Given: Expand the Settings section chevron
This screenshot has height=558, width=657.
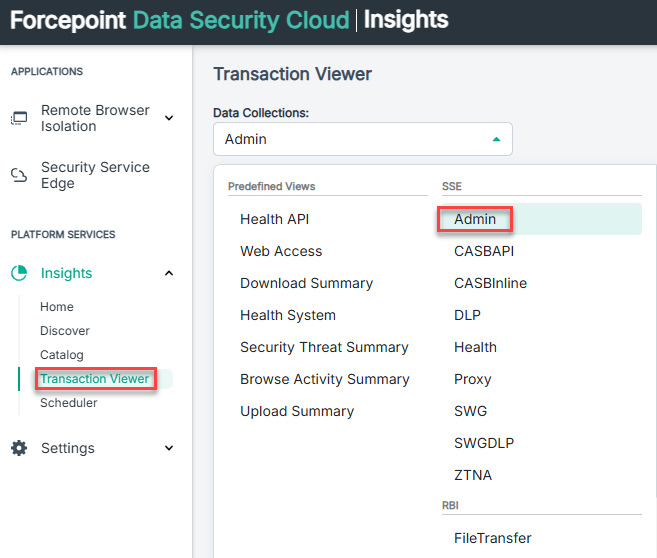Looking at the screenshot, I should [x=168, y=448].
